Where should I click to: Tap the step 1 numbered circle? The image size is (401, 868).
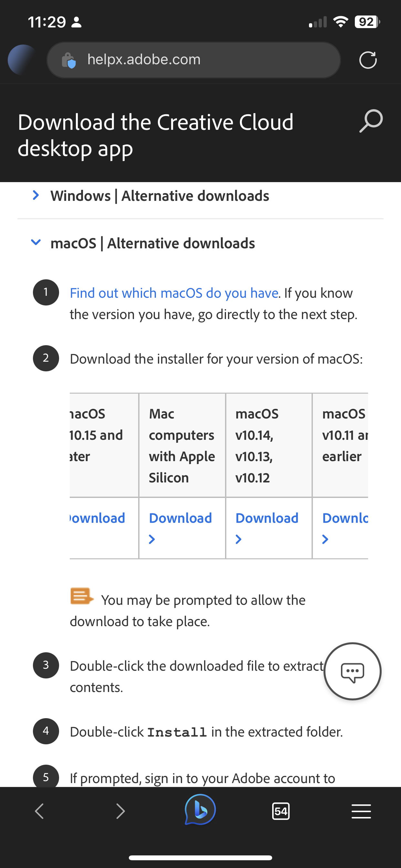point(46,292)
